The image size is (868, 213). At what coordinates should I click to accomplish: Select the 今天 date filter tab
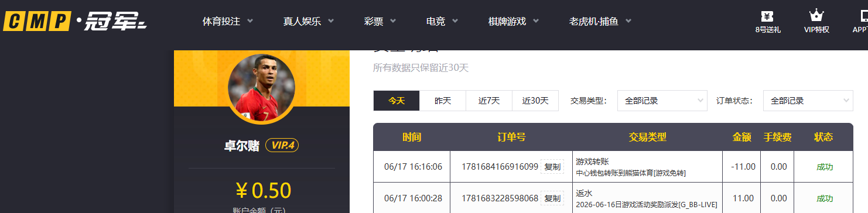click(397, 101)
